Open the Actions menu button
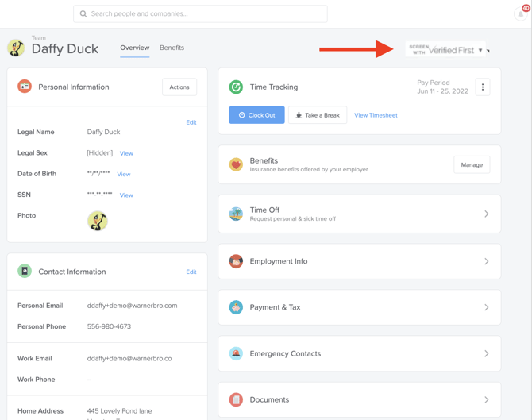Viewport: 532px width, 420px height. (179, 87)
